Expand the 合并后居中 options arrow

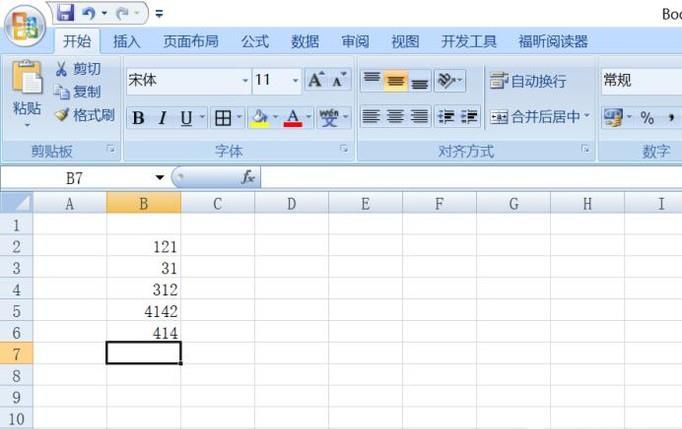[x=587, y=116]
